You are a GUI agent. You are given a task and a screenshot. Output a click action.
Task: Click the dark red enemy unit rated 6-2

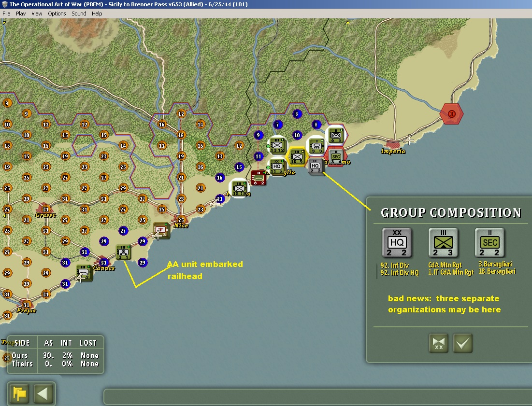pos(259,178)
